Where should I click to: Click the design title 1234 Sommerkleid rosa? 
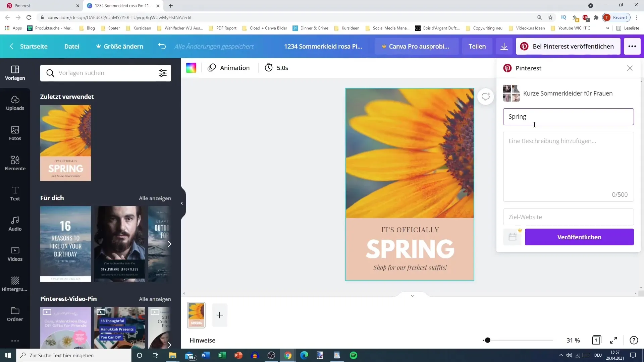(323, 46)
